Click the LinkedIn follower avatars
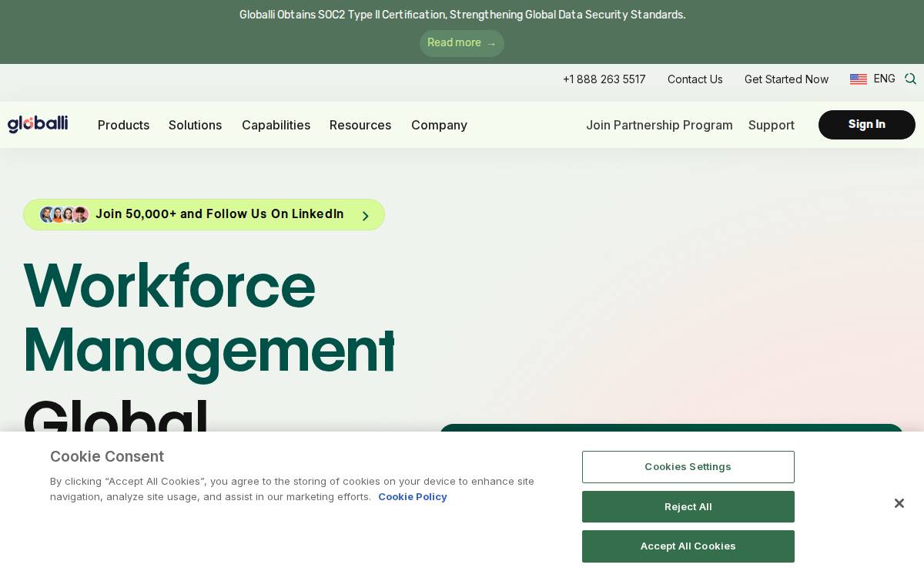 coord(64,214)
